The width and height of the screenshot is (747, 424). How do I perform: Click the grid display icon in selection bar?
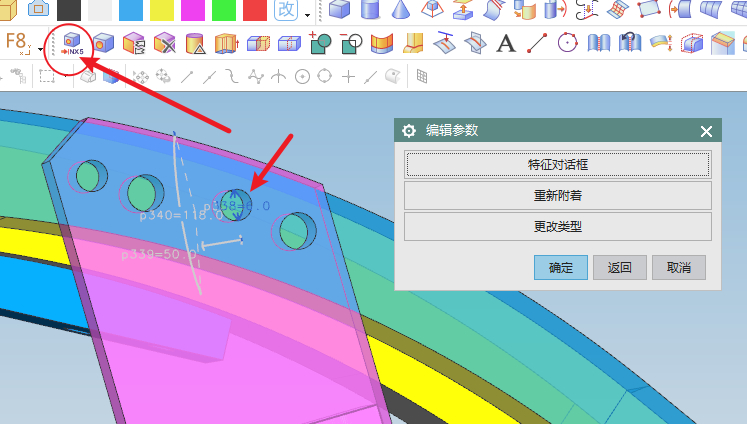click(x=422, y=76)
